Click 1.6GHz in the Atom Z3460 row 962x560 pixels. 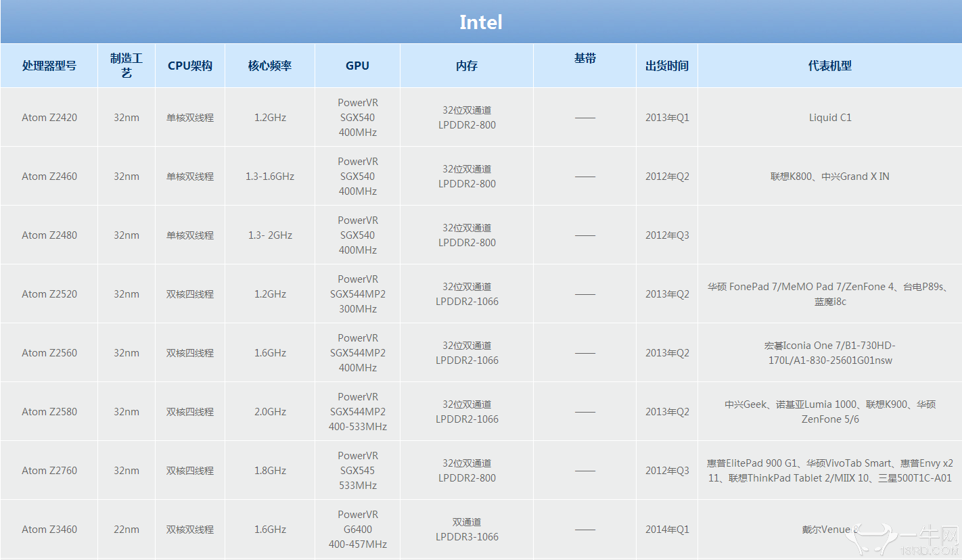tap(270, 530)
